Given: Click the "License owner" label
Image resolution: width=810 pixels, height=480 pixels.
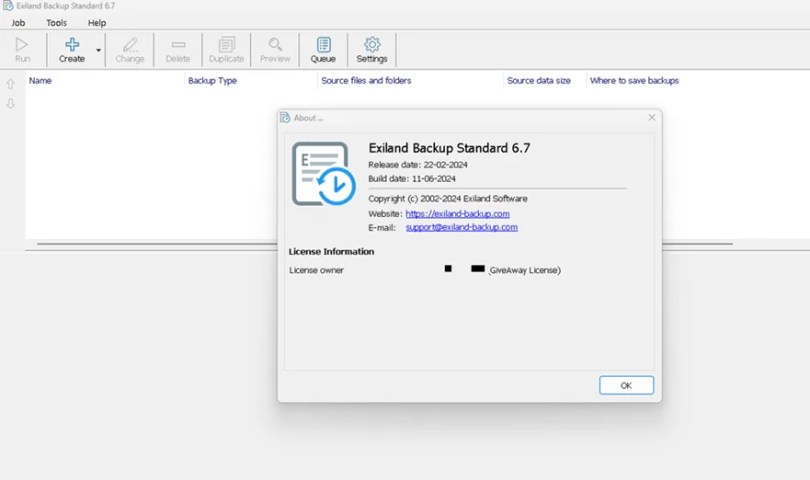Looking at the screenshot, I should pos(316,270).
